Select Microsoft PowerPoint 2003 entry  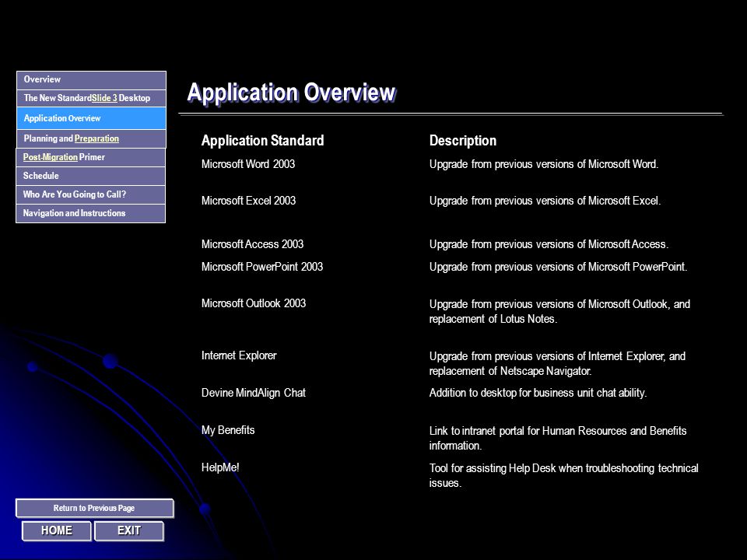tap(262, 267)
